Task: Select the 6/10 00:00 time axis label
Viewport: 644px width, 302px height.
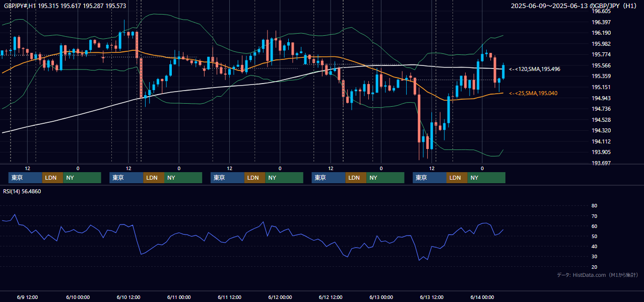Action: tap(78, 297)
